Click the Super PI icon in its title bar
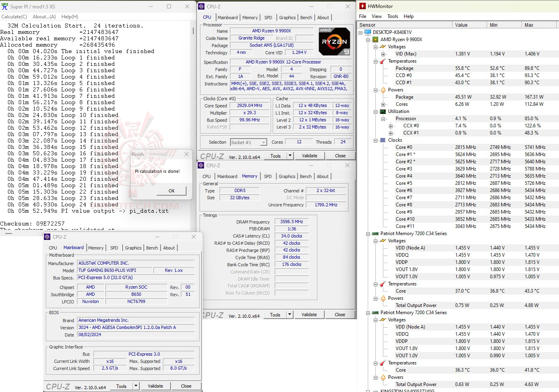Image resolution: width=559 pixels, height=392 pixels. (6, 6)
